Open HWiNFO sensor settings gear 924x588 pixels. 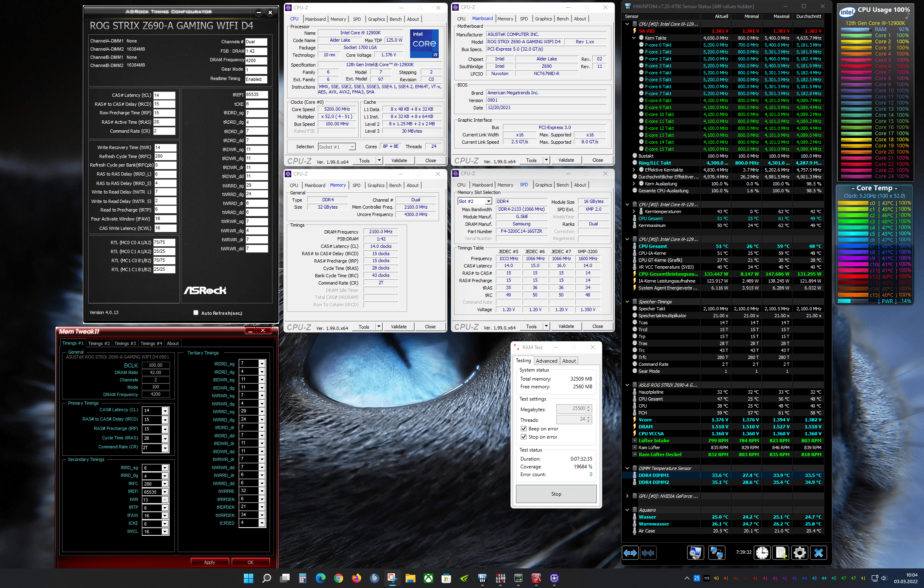pyautogui.click(x=799, y=553)
